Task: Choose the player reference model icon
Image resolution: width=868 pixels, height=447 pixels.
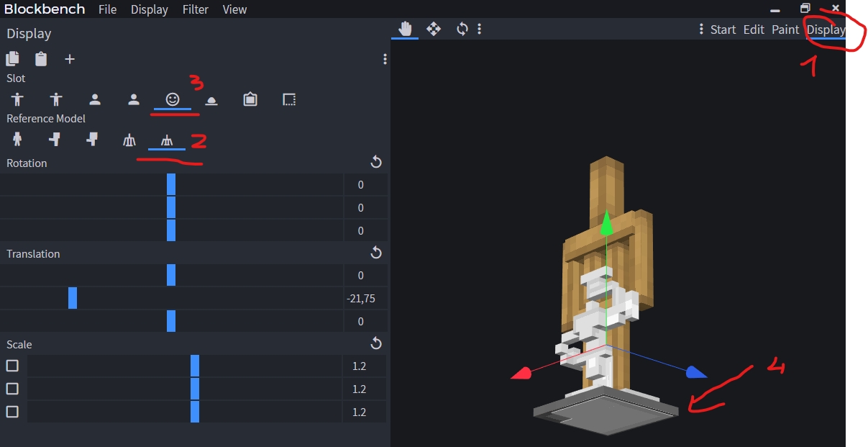Action: [17, 140]
